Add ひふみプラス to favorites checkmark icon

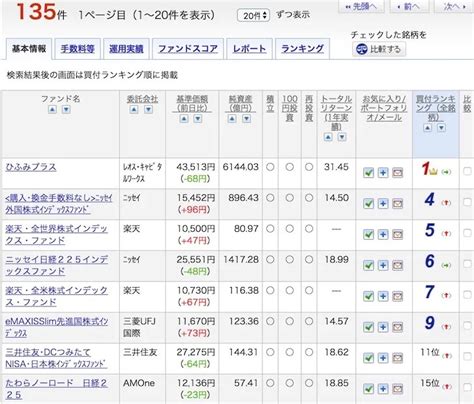368,173
